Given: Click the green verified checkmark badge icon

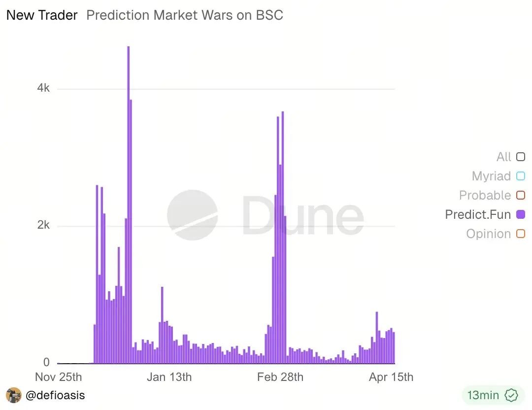Looking at the screenshot, I should tap(512, 395).
